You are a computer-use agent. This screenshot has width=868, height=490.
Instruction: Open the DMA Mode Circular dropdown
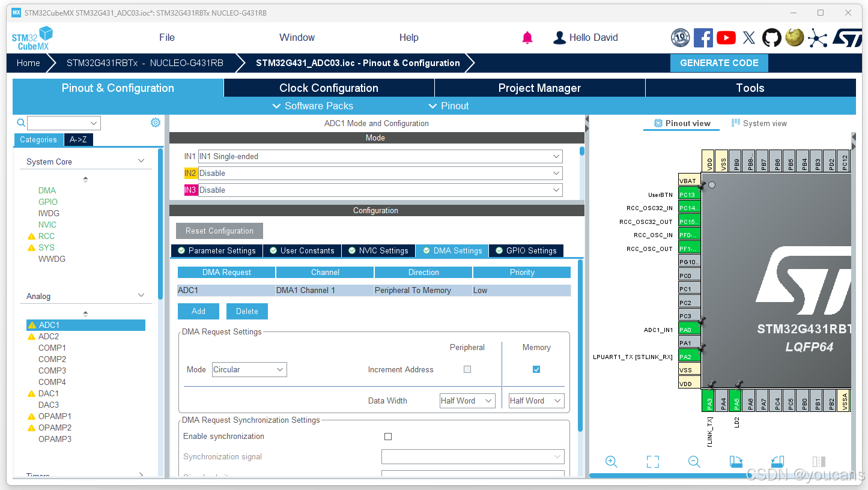tap(249, 369)
